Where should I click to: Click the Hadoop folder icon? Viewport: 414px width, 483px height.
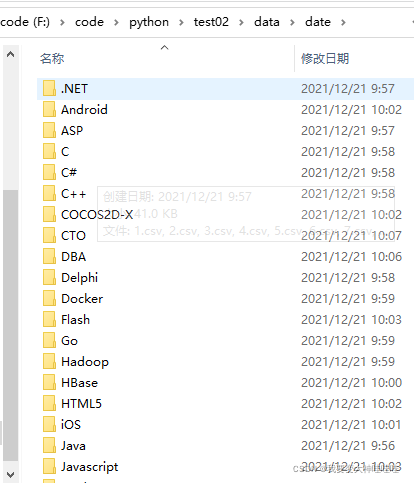49,361
